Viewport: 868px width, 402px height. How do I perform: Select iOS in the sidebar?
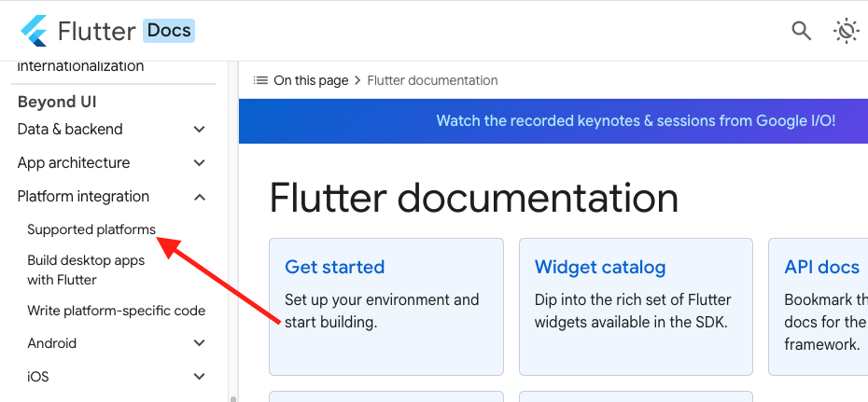click(x=37, y=377)
